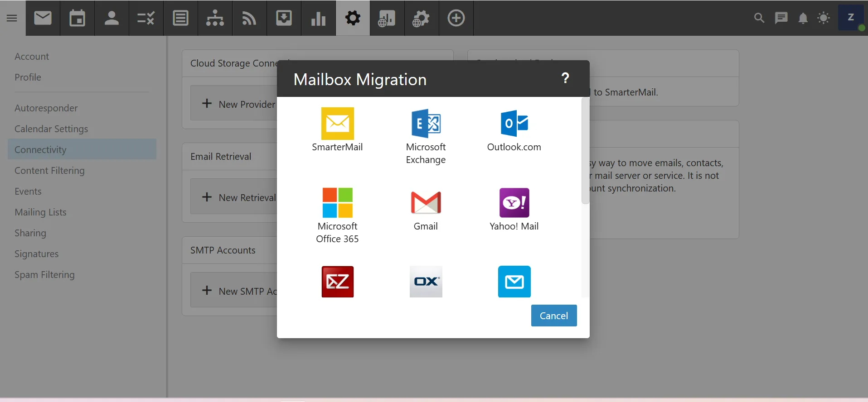
Task: Open the hamburger navigation menu
Action: point(12,18)
